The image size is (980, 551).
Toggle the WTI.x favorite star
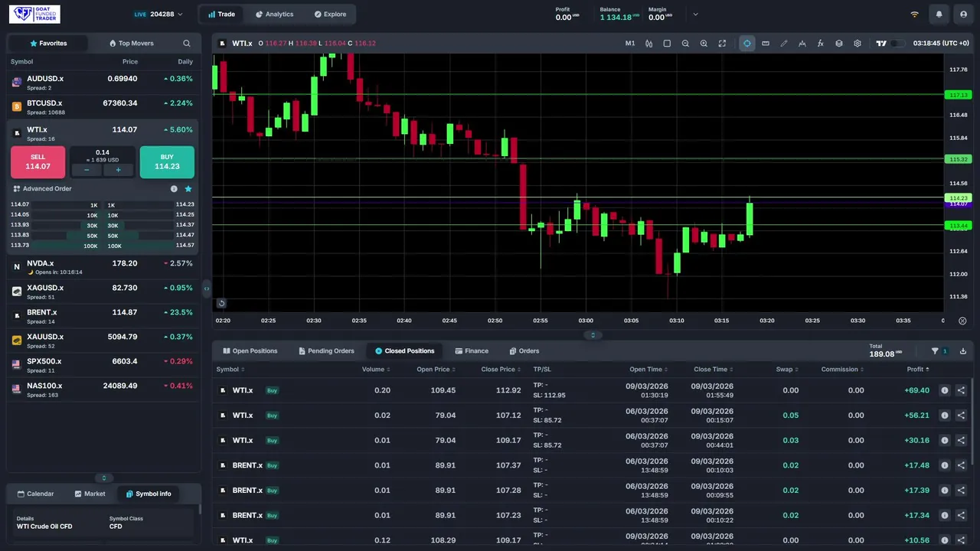(188, 189)
